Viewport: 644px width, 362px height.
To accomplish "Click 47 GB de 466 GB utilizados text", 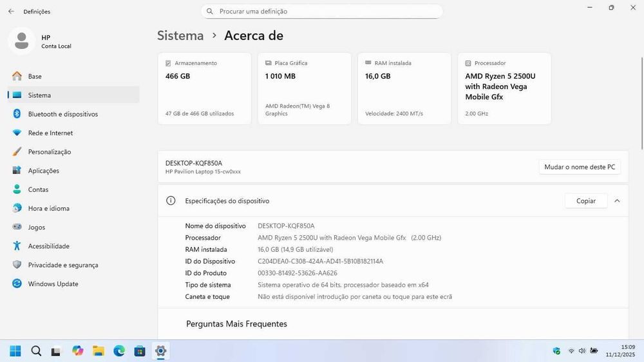I will tap(200, 113).
